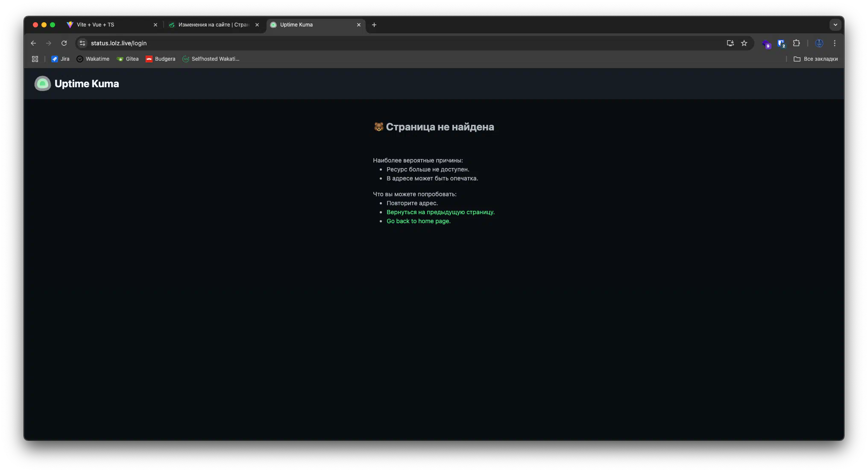Go back using browser back arrow
The height and width of the screenshot is (472, 868).
33,43
